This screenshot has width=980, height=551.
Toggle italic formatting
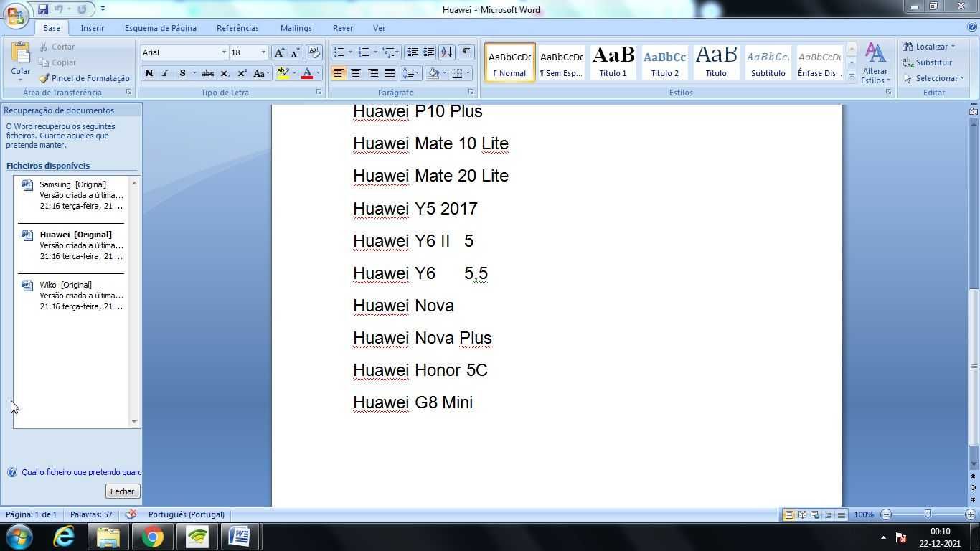click(x=165, y=73)
